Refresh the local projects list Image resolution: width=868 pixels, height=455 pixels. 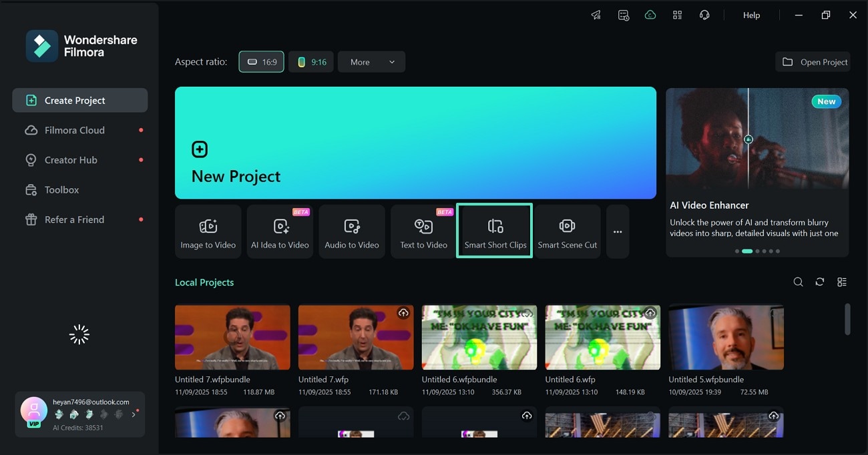(x=820, y=282)
